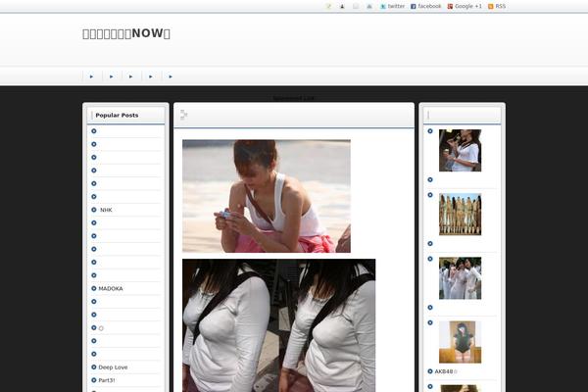Open the photo of white long-sleeve shirts
Viewport: 588px width, 392px height.
point(278,325)
